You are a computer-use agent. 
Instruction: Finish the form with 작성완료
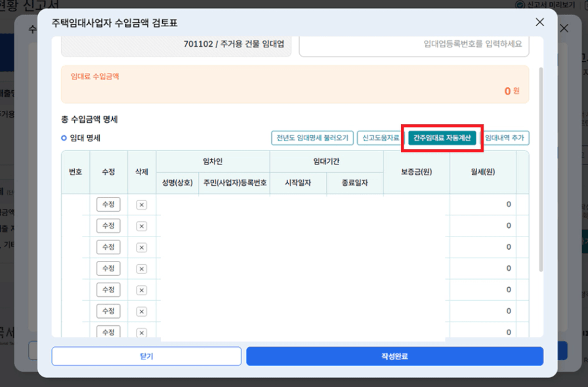[x=394, y=356]
